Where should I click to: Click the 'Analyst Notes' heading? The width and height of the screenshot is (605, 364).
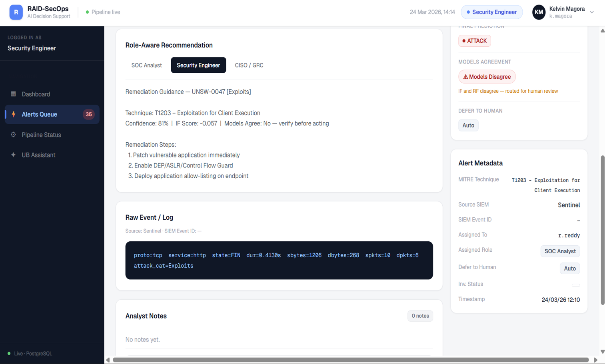coord(146,316)
